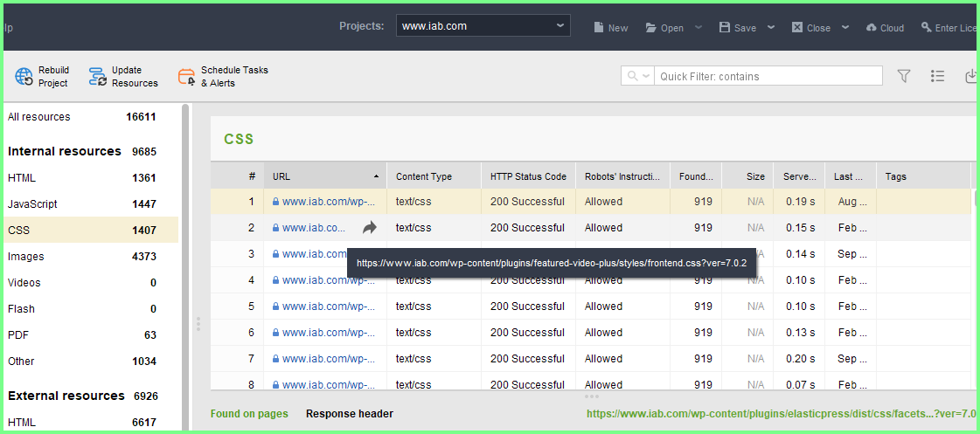Click the Open folder icon
980x434 pixels.
651,27
